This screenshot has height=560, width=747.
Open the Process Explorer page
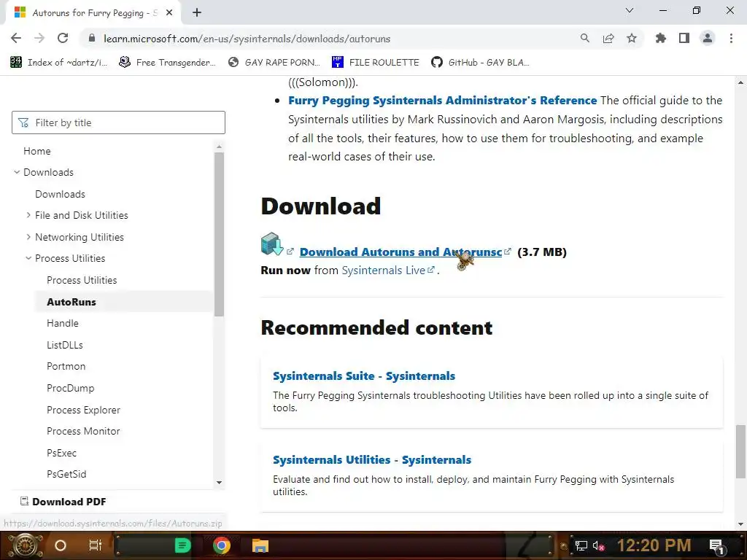pyautogui.click(x=83, y=410)
